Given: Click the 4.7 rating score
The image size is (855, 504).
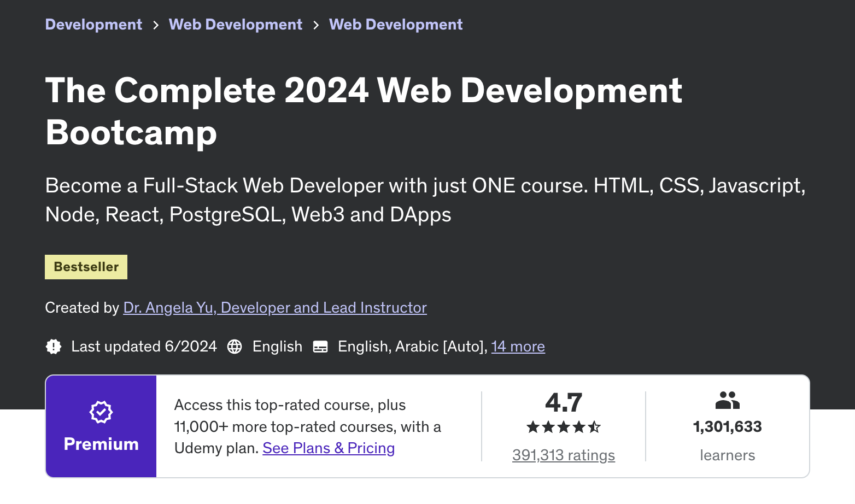Looking at the screenshot, I should [x=564, y=403].
